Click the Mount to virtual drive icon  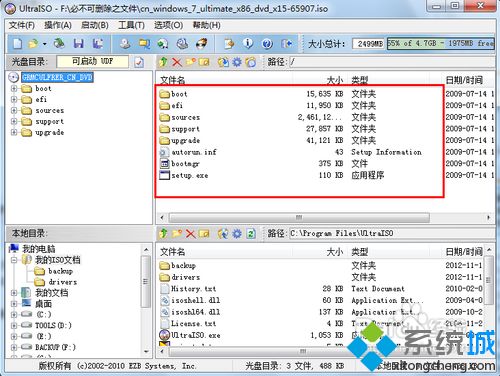click(x=182, y=44)
